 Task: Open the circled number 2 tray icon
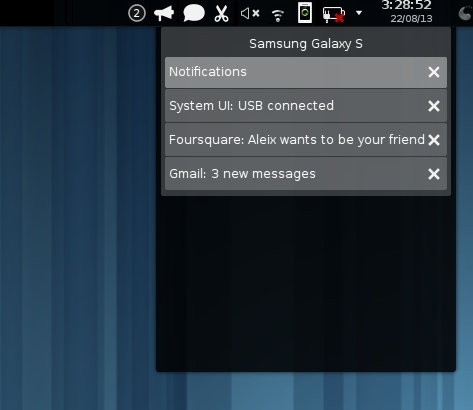point(137,13)
